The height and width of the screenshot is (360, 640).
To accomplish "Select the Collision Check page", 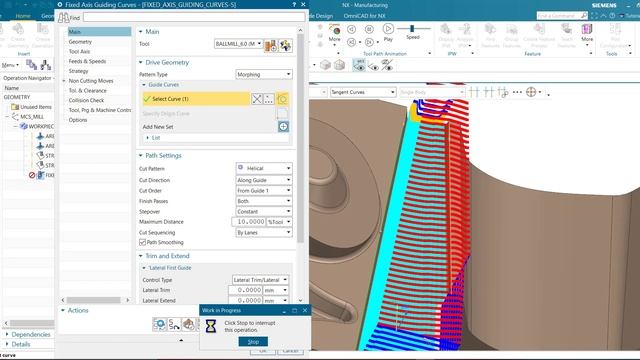I will (86, 100).
